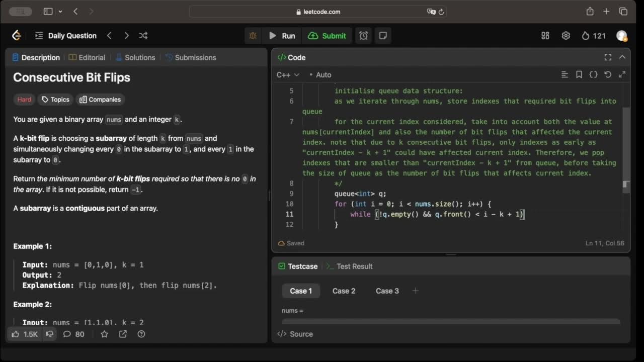Open the timer alarm clock icon
Viewport: 644px width, 362px height.
point(363,36)
